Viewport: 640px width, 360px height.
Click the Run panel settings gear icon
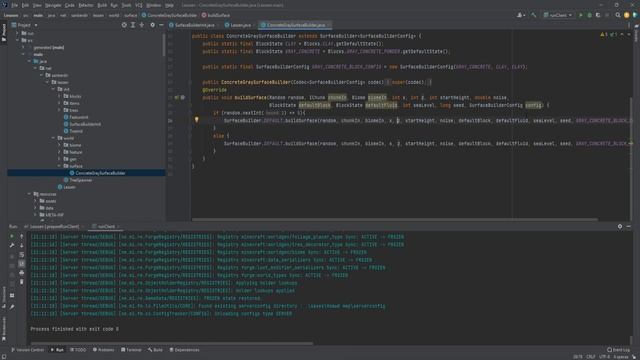click(x=620, y=226)
